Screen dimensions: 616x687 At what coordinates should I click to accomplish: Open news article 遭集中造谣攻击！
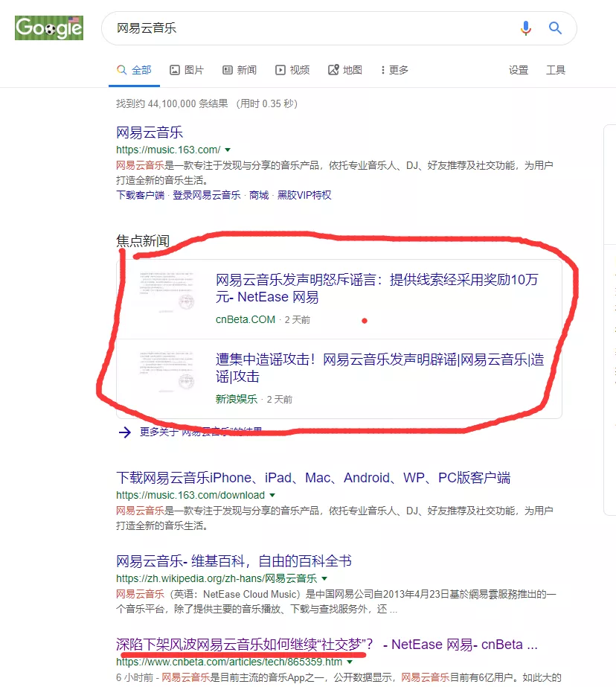(x=379, y=368)
